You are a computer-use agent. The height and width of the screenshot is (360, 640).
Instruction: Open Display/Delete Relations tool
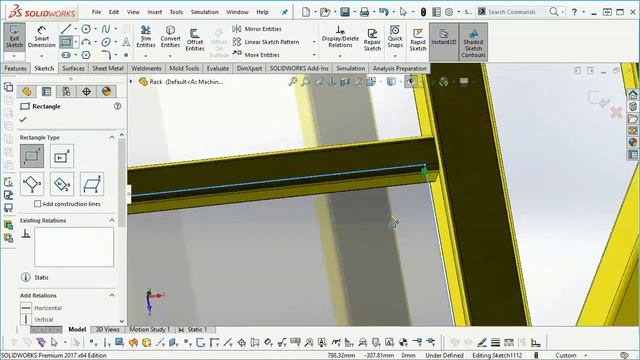(x=340, y=37)
